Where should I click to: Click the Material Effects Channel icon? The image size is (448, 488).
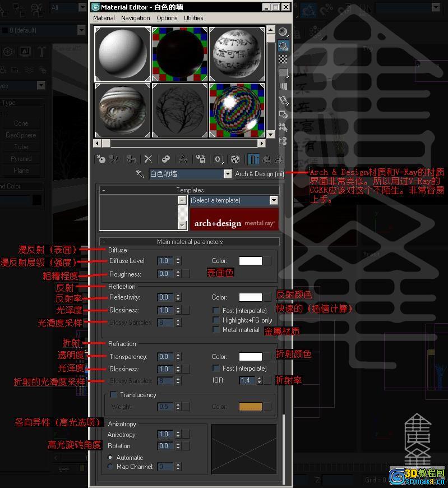(218, 159)
